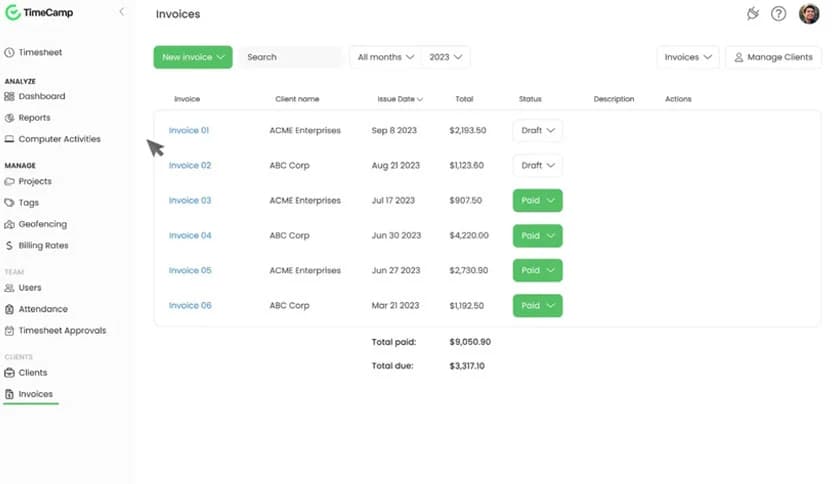836x484 pixels.
Task: Click the Invoices document icon in sidebar
Action: pyautogui.click(x=9, y=394)
